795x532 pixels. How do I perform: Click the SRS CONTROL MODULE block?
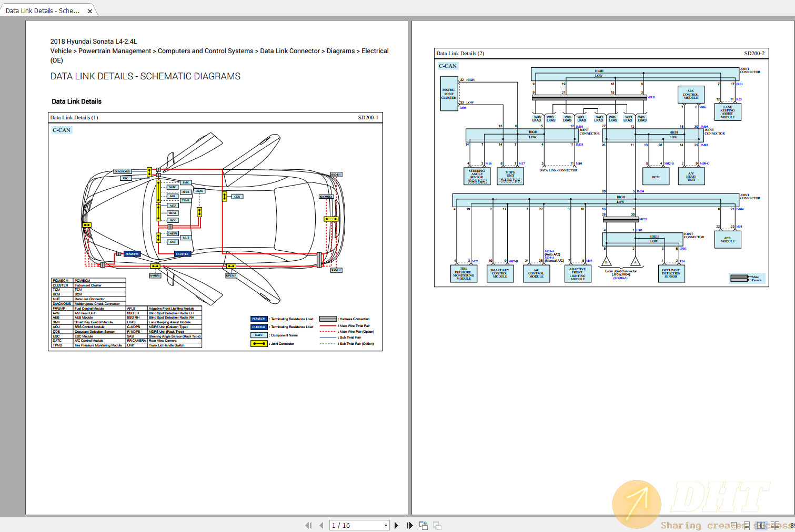(x=691, y=94)
